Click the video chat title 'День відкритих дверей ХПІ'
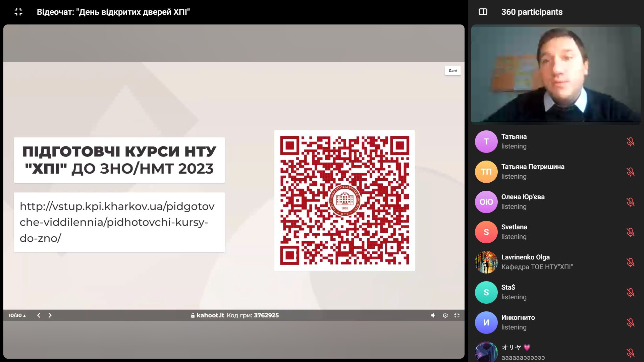 click(x=113, y=12)
